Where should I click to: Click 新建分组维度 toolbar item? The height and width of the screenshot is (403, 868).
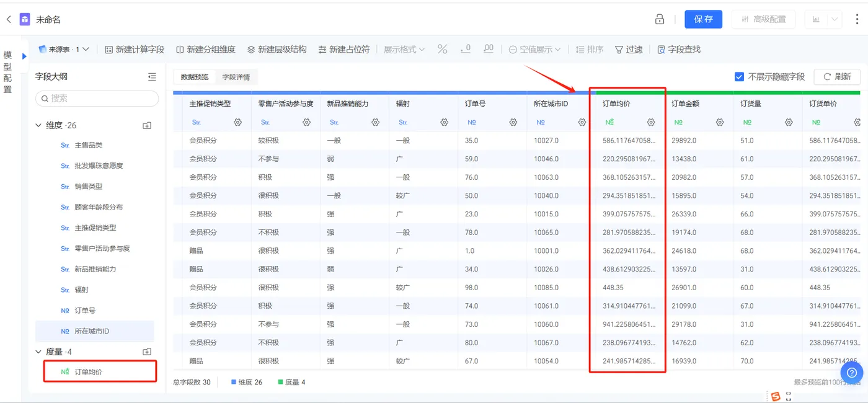[x=206, y=49]
